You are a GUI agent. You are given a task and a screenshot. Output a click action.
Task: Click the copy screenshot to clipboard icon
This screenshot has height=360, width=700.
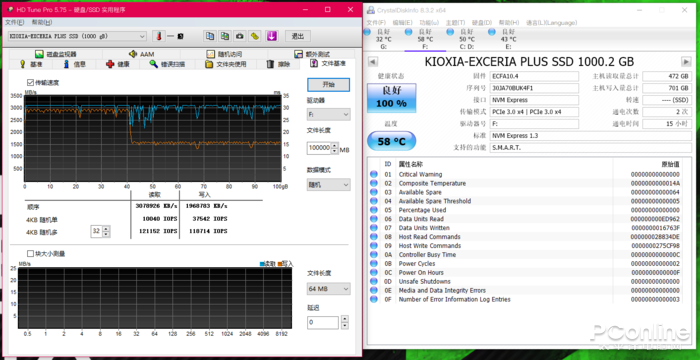(225, 36)
